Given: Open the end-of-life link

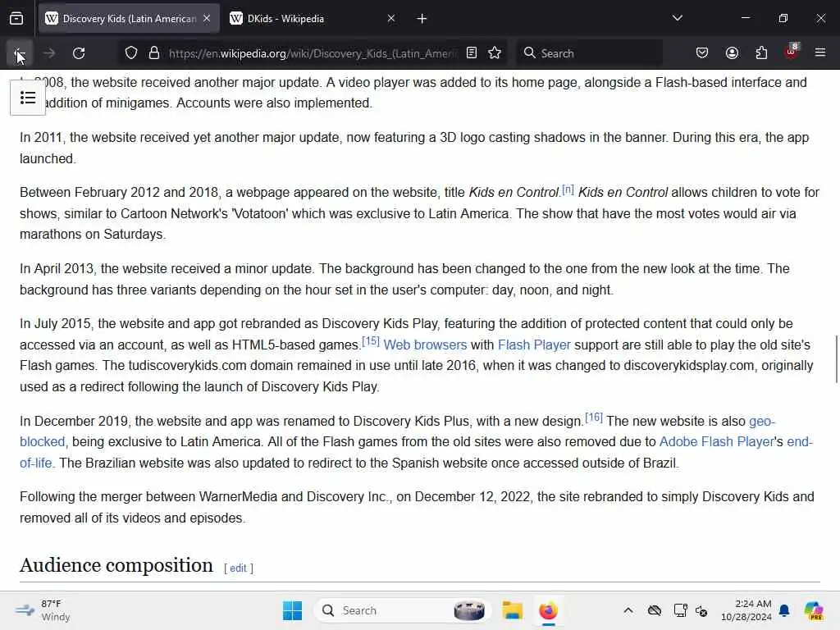Looking at the screenshot, I should pos(800,442).
